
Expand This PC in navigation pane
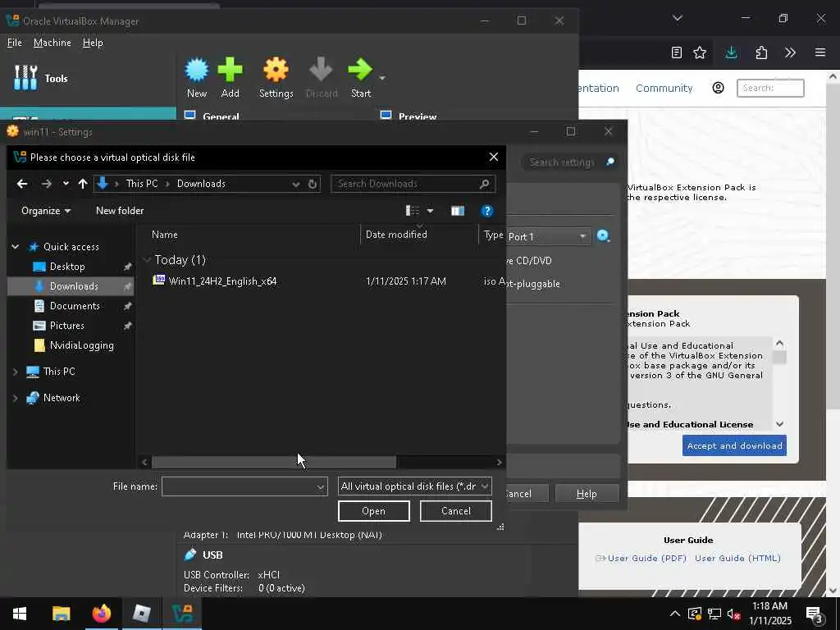tap(15, 372)
